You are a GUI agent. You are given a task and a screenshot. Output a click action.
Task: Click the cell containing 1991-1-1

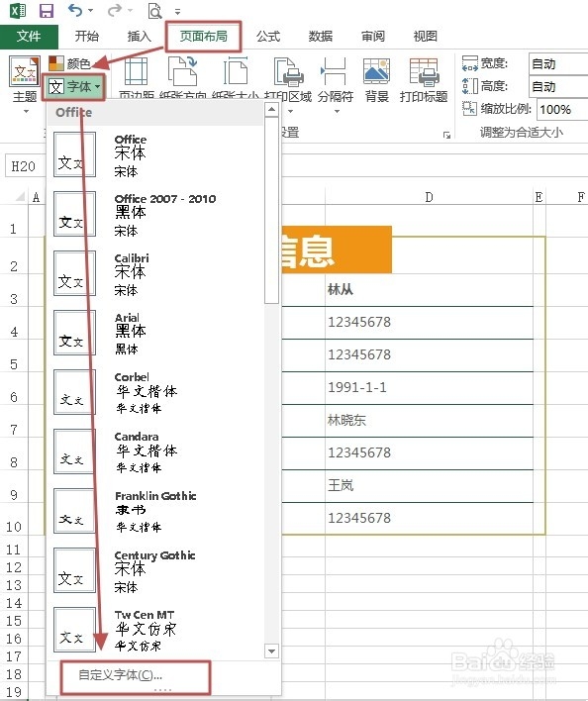429,387
